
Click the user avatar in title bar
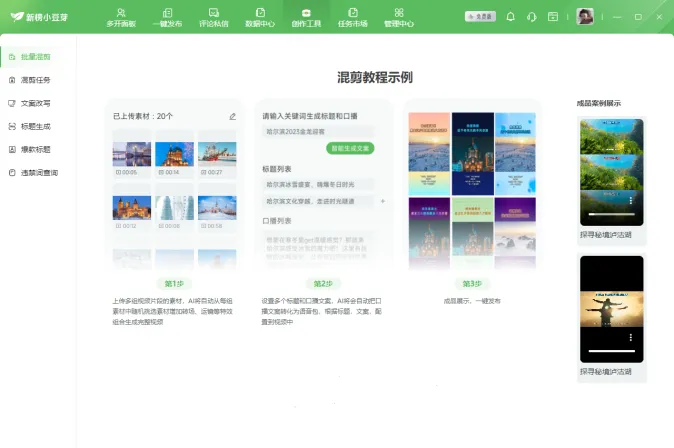pyautogui.click(x=585, y=17)
